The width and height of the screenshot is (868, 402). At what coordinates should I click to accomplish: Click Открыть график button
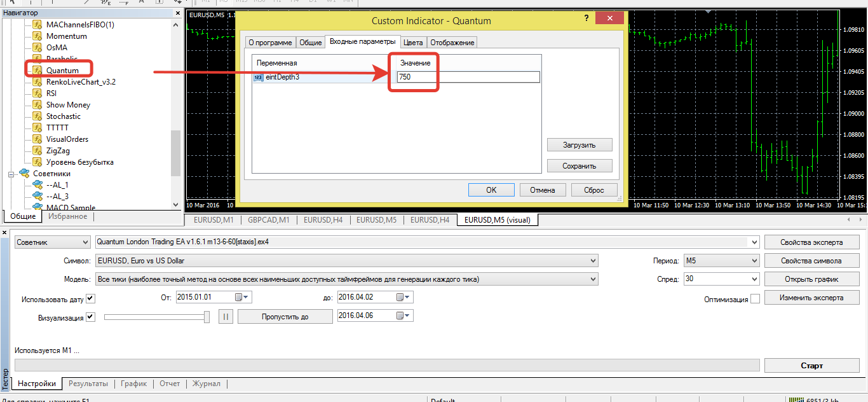[811, 279]
